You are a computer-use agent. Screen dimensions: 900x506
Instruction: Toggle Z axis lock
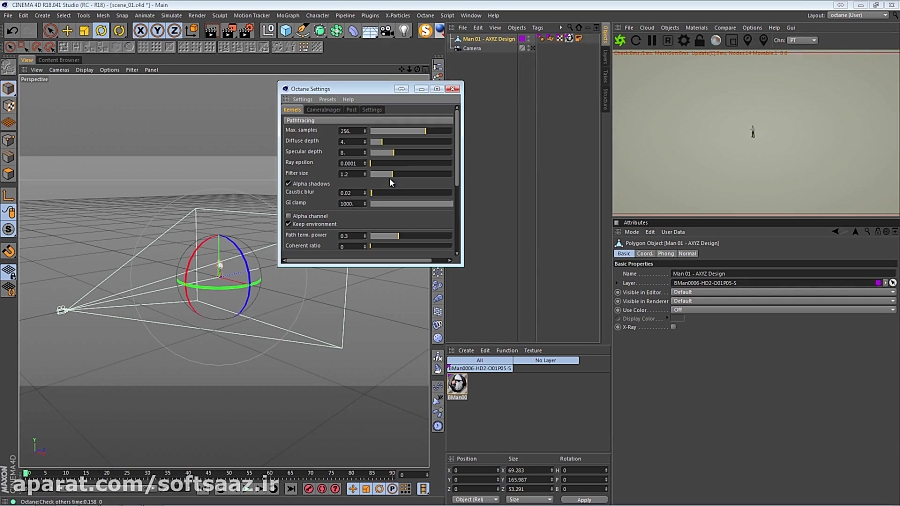click(174, 30)
